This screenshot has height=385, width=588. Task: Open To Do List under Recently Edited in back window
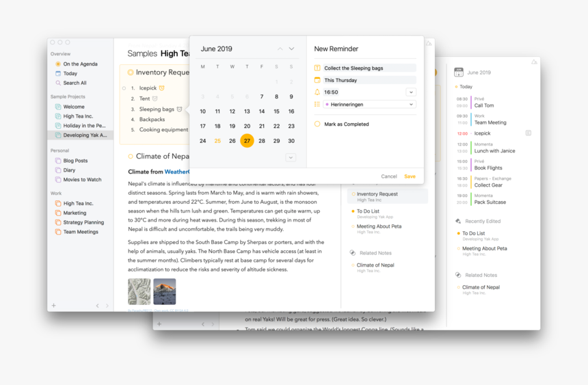473,233
